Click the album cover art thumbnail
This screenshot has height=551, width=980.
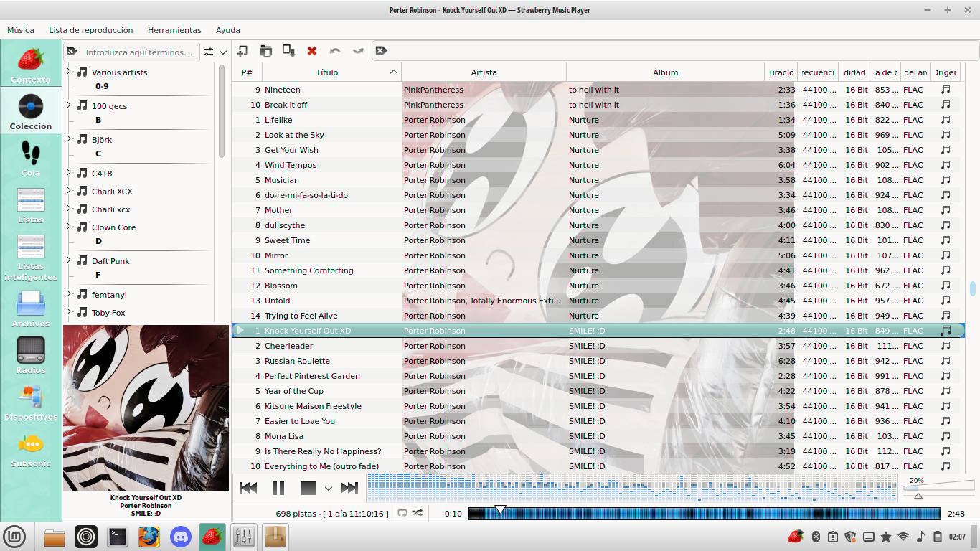146,408
